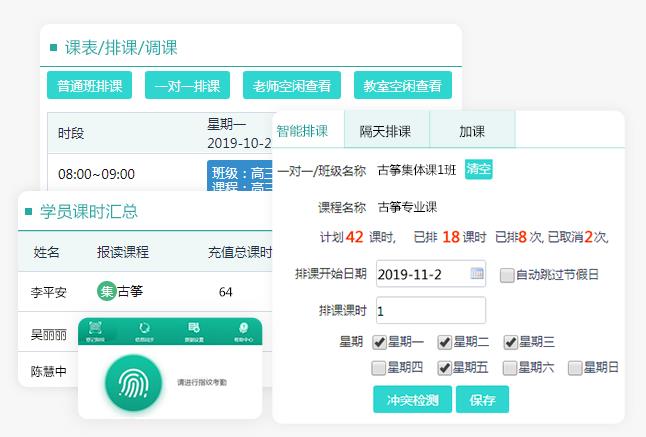Click the fingerprint scan frame icon in attendance panel
The width and height of the screenshot is (646, 437).
click(x=95, y=328)
